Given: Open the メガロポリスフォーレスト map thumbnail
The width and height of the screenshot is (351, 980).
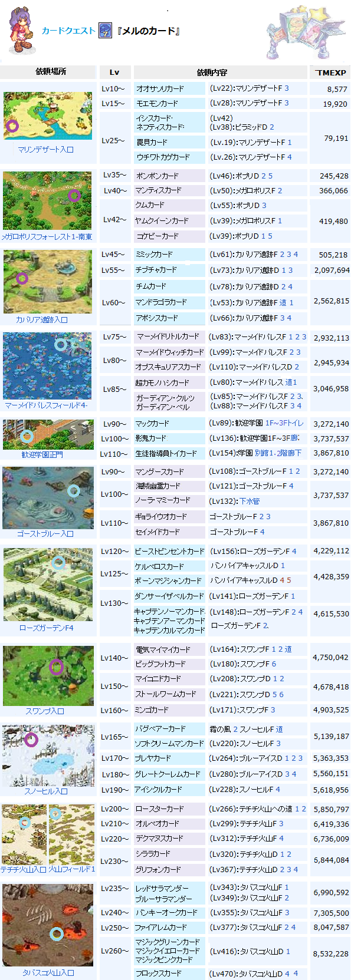Looking at the screenshot, I should tap(47, 200).
